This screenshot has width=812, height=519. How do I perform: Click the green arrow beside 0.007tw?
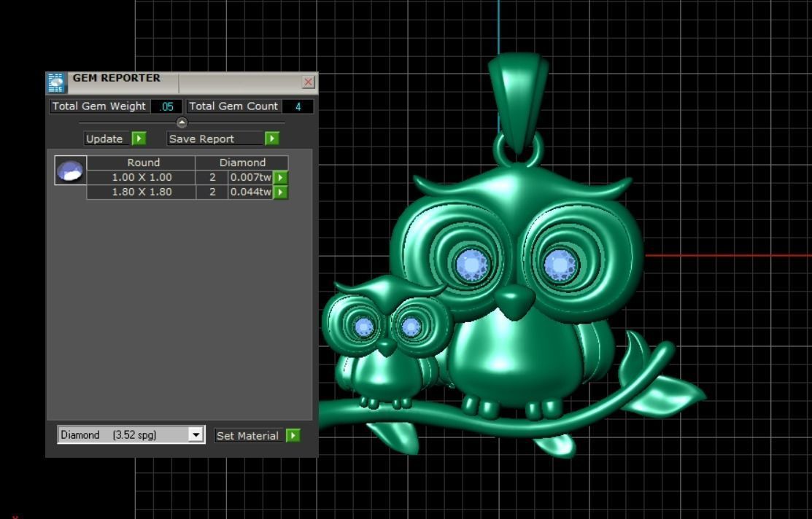coord(280,177)
